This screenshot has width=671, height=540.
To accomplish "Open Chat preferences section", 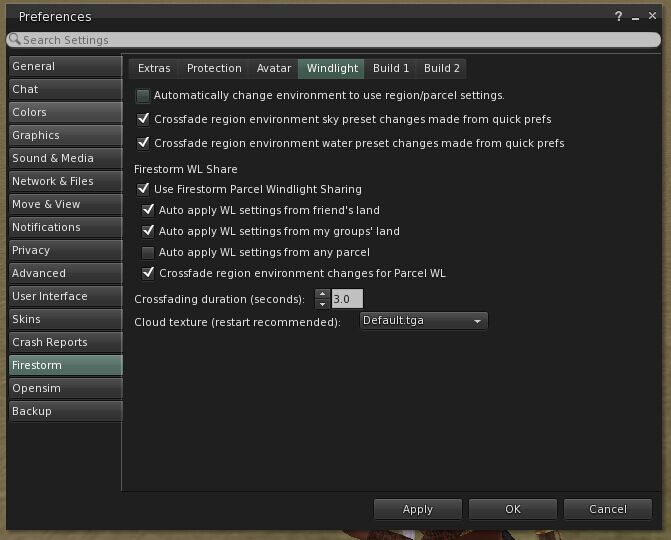I will (65, 89).
